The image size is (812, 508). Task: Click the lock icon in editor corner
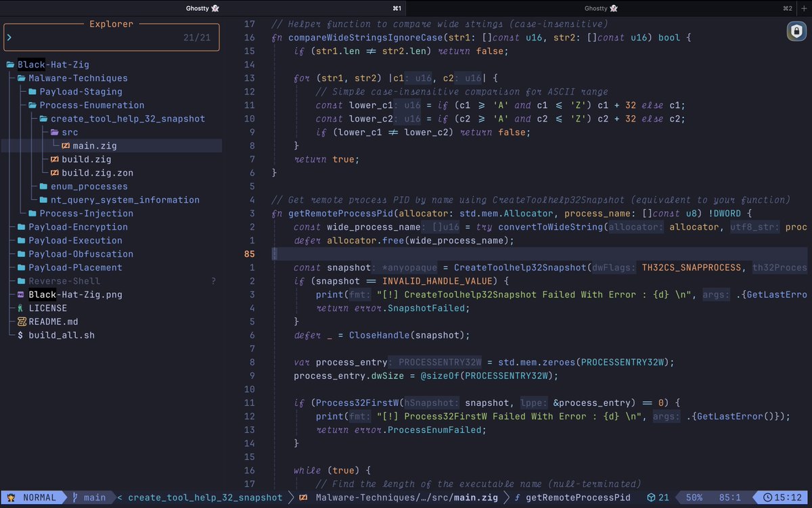795,32
